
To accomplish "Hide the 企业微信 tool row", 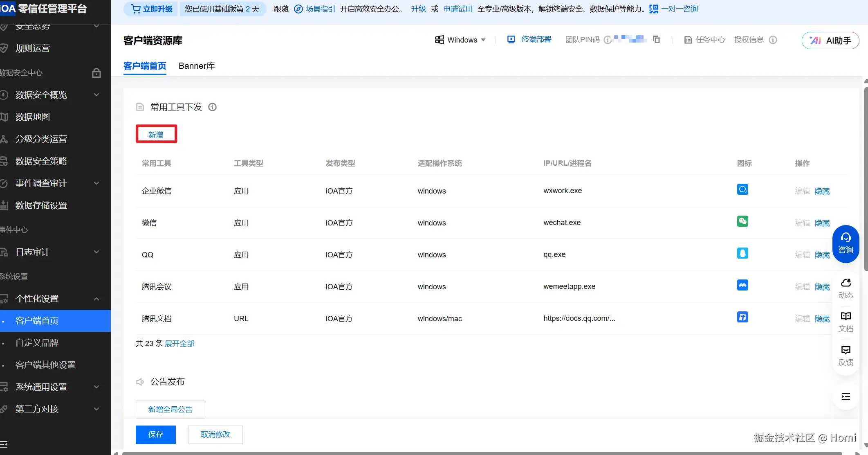I will pyautogui.click(x=822, y=191).
